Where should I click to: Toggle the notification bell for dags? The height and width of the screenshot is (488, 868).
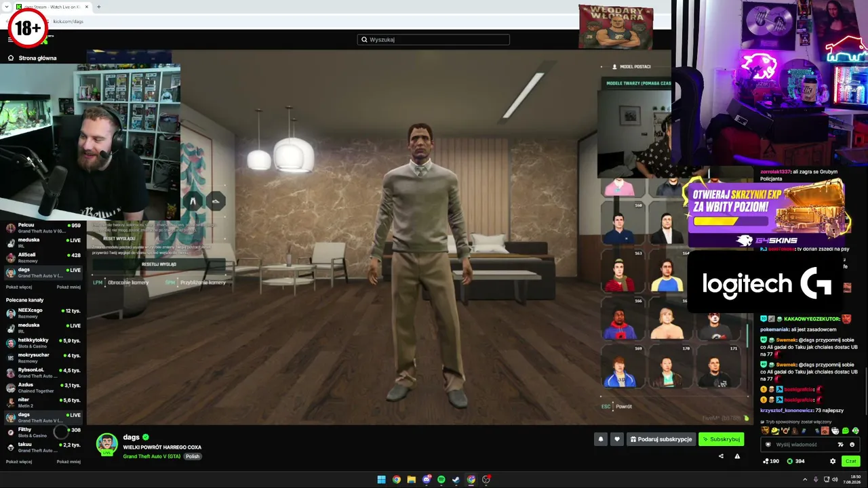point(600,439)
